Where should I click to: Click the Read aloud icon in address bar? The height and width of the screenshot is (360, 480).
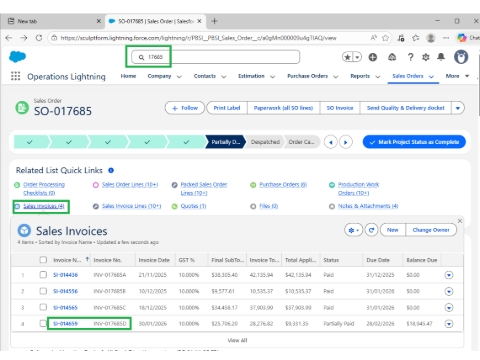[374, 38]
